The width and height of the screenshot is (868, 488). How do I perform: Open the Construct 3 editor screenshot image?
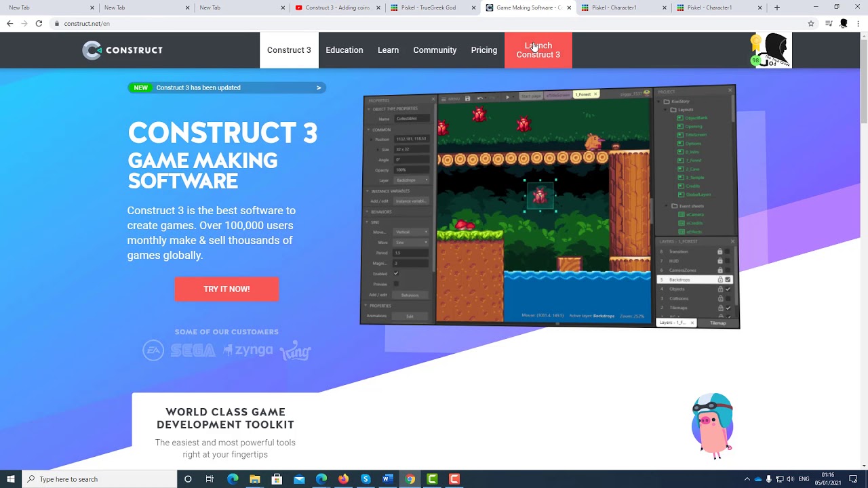[549, 207]
